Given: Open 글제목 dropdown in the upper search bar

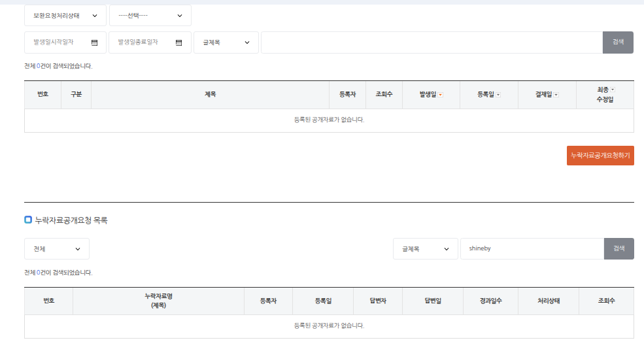Looking at the screenshot, I should click(x=226, y=42).
